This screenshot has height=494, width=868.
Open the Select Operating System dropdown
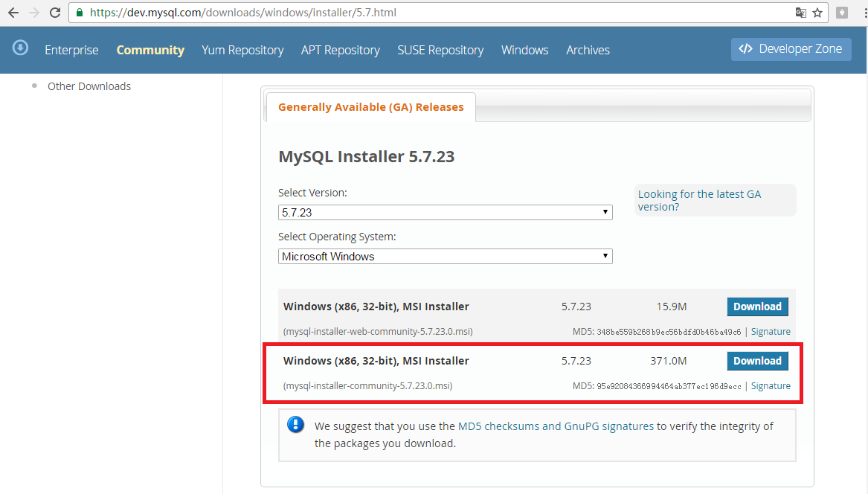pos(445,257)
